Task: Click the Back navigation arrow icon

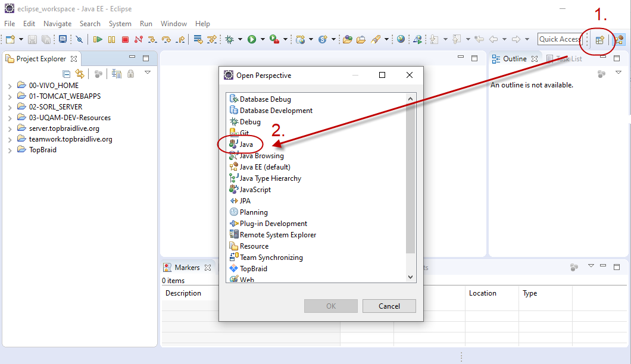Action: (x=493, y=39)
